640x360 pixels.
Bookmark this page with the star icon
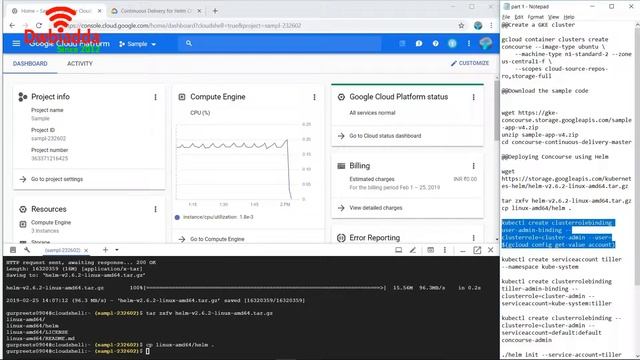(461, 26)
